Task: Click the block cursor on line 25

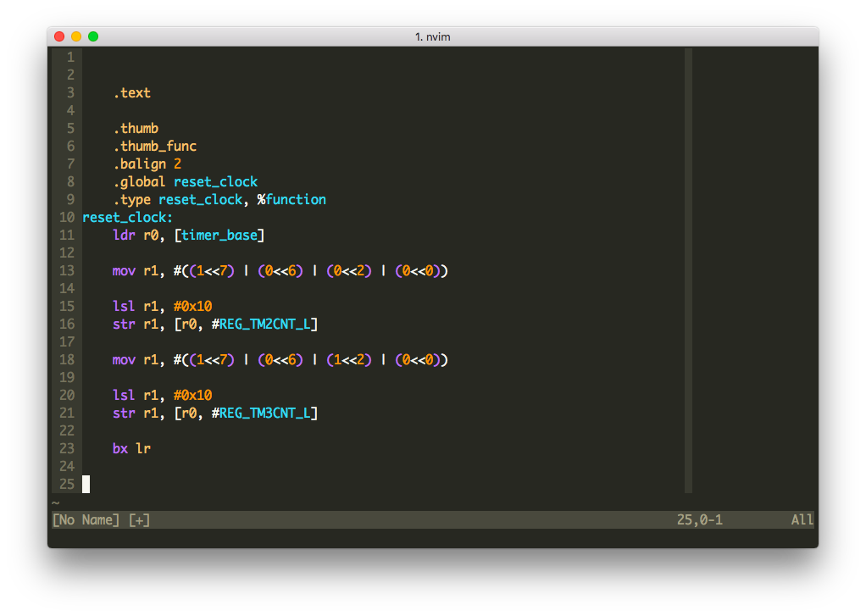Action: [x=86, y=484]
